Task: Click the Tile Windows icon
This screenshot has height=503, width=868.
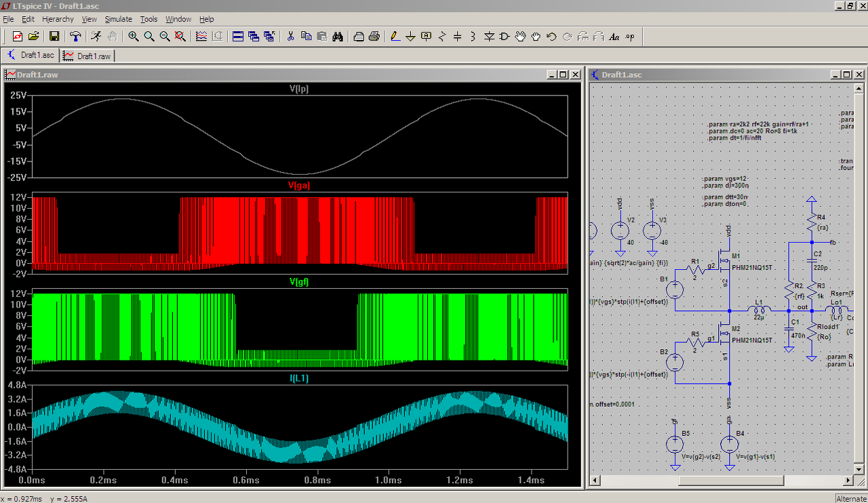Action: 238,37
